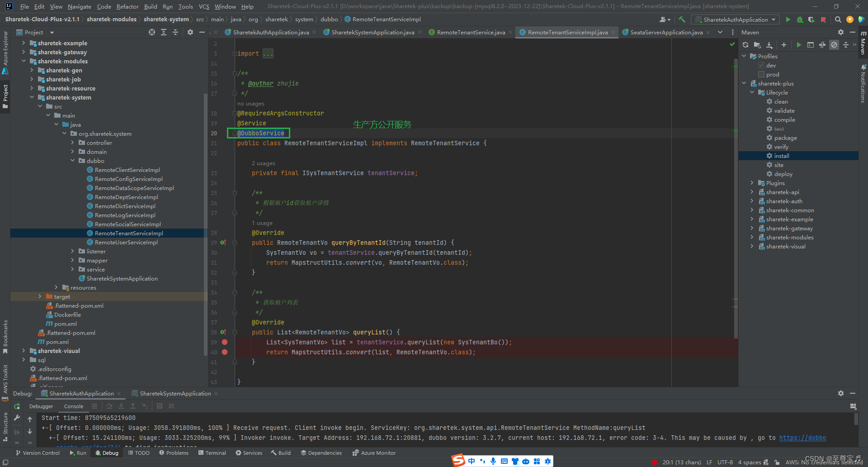Viewport: 868px width, 467px height.
Task: Remove the breakpoint on line 40
Action: tap(225, 352)
